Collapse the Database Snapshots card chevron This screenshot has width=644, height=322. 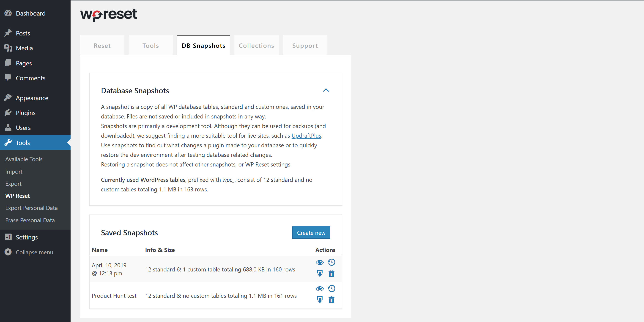pyautogui.click(x=326, y=90)
